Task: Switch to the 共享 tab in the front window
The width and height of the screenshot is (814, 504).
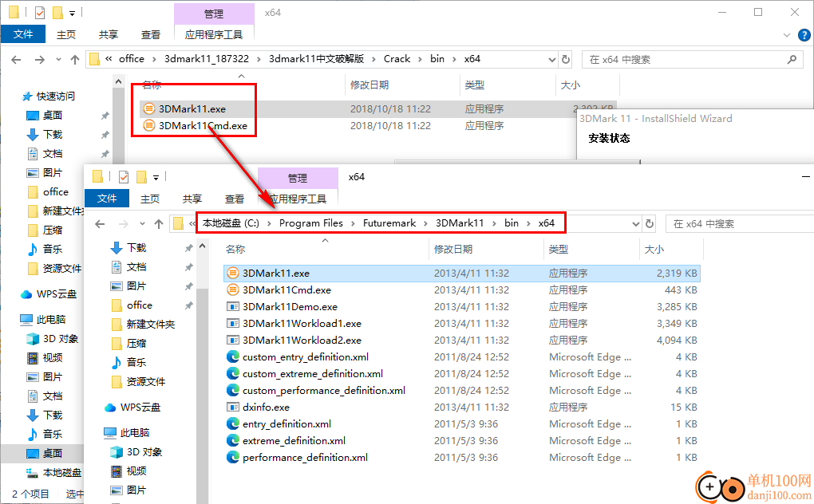Action: tap(192, 199)
